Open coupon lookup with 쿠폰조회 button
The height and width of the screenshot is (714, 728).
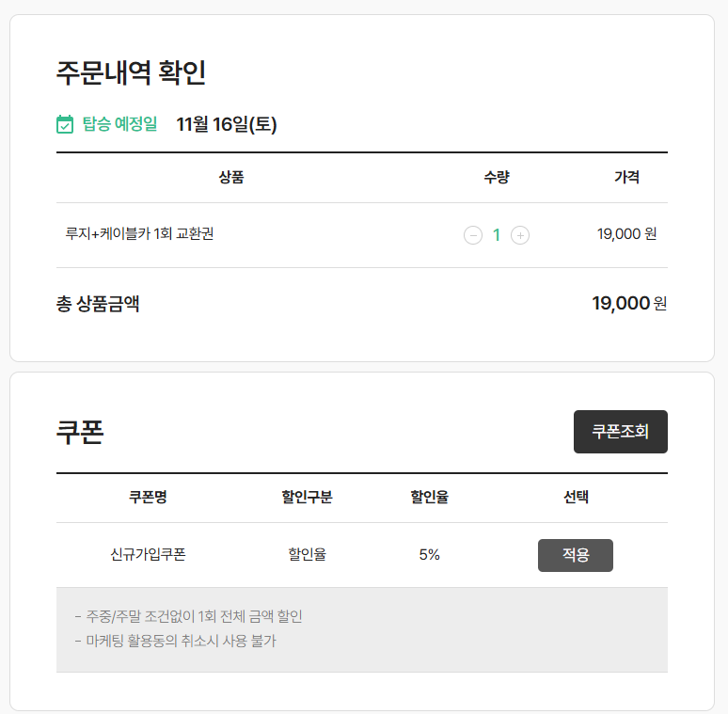(x=620, y=431)
